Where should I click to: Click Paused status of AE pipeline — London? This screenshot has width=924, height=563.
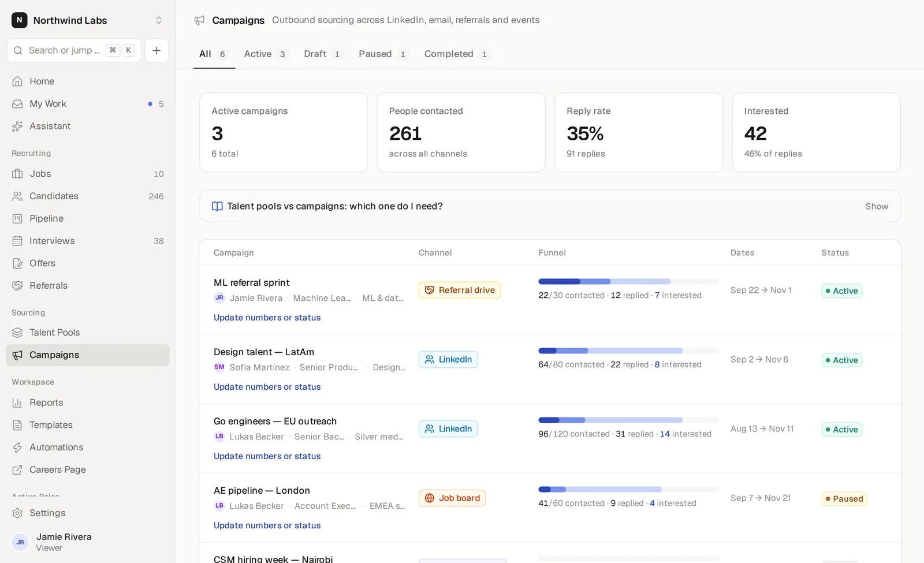point(844,498)
